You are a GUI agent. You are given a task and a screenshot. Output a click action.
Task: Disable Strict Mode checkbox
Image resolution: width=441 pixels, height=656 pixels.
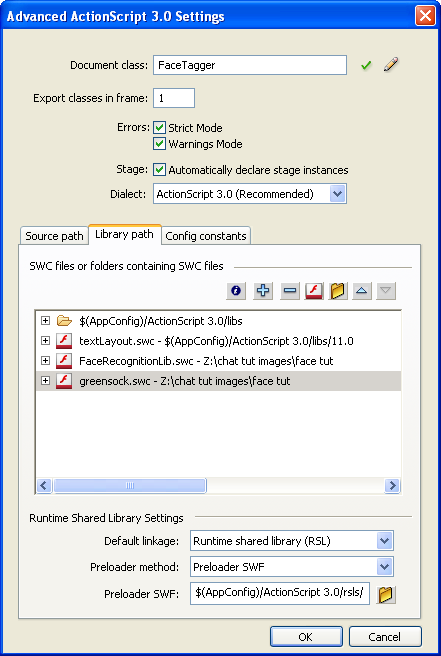(x=159, y=127)
